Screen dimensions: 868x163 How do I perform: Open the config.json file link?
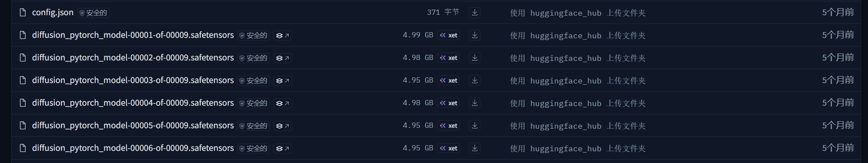click(x=53, y=13)
